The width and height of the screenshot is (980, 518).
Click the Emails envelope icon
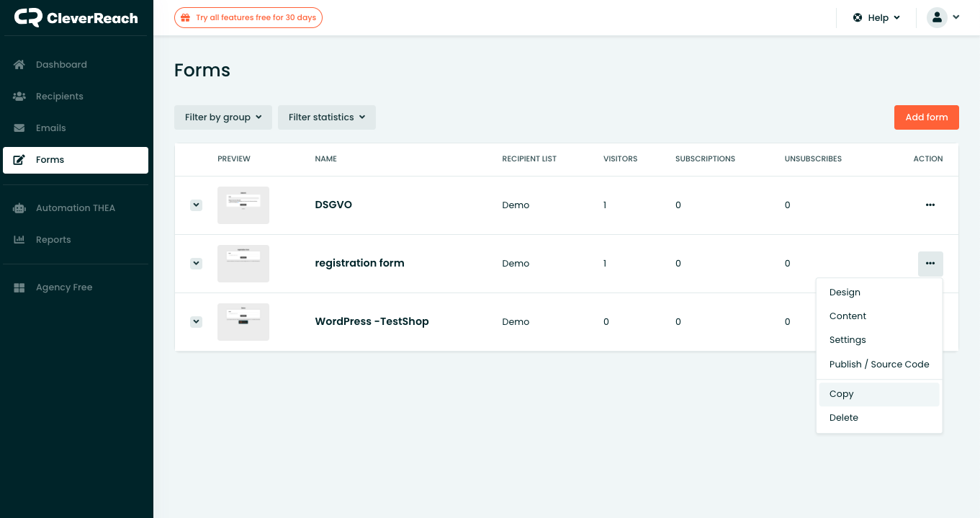pyautogui.click(x=20, y=128)
